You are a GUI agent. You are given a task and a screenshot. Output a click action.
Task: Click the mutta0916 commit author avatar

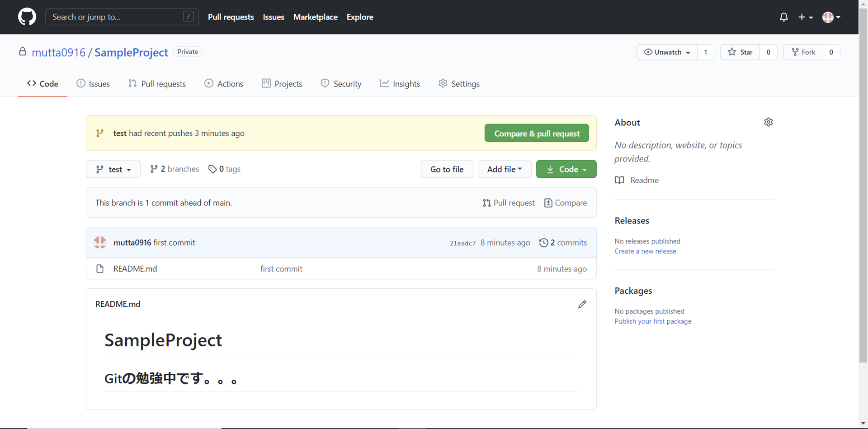point(100,243)
